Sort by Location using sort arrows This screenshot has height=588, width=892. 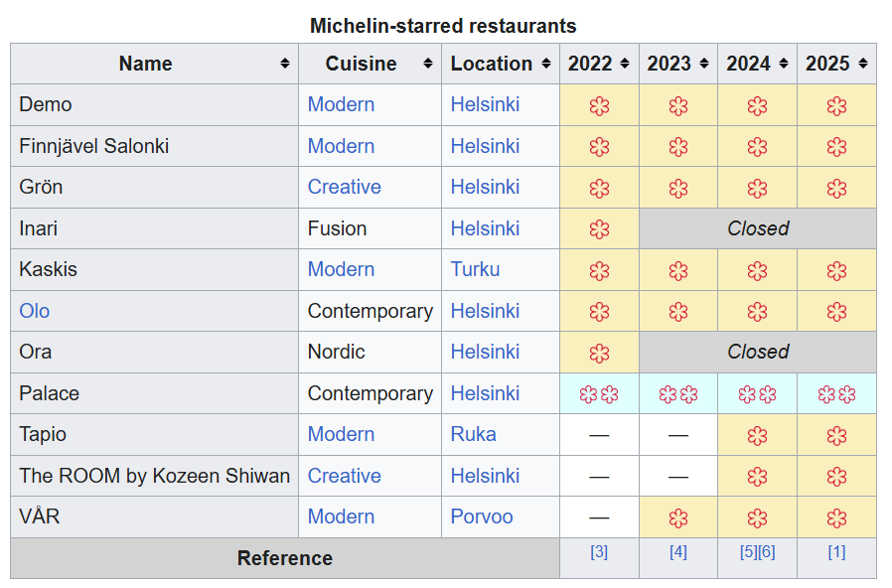(545, 64)
